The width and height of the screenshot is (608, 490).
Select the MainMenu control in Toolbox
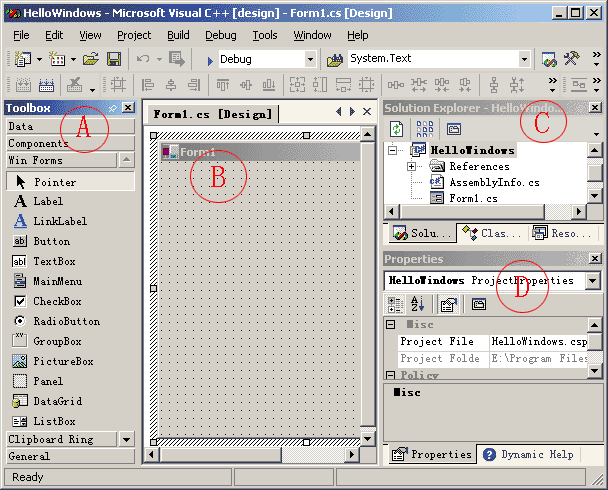58,281
